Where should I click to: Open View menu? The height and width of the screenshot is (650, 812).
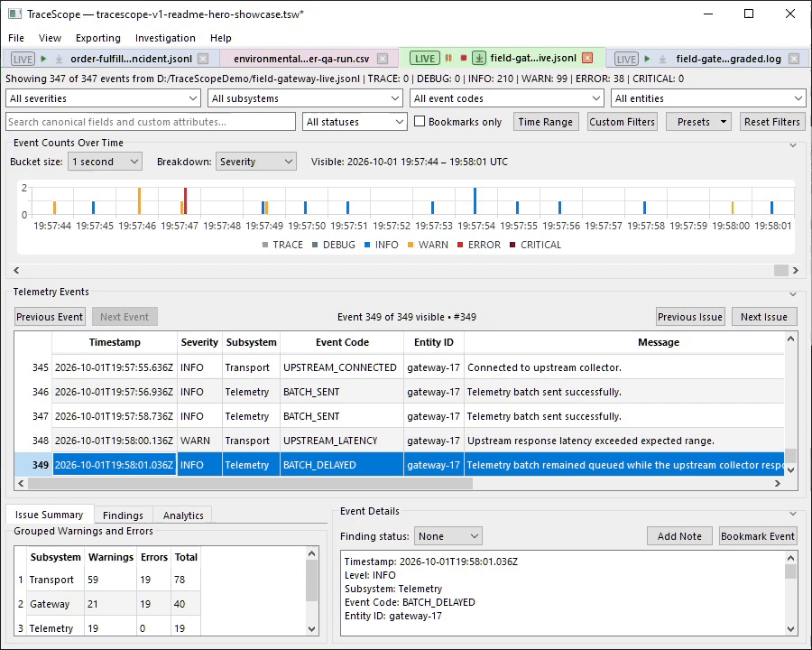tap(50, 38)
